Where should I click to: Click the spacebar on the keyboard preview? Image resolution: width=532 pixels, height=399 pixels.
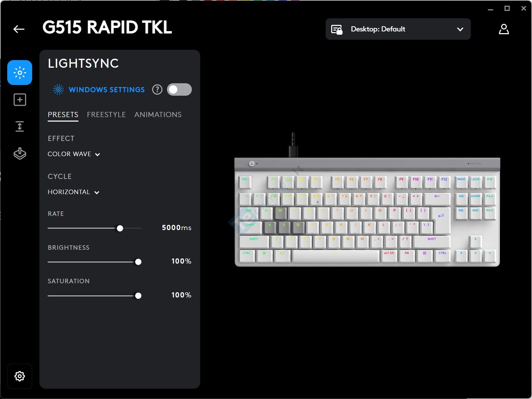click(x=335, y=256)
